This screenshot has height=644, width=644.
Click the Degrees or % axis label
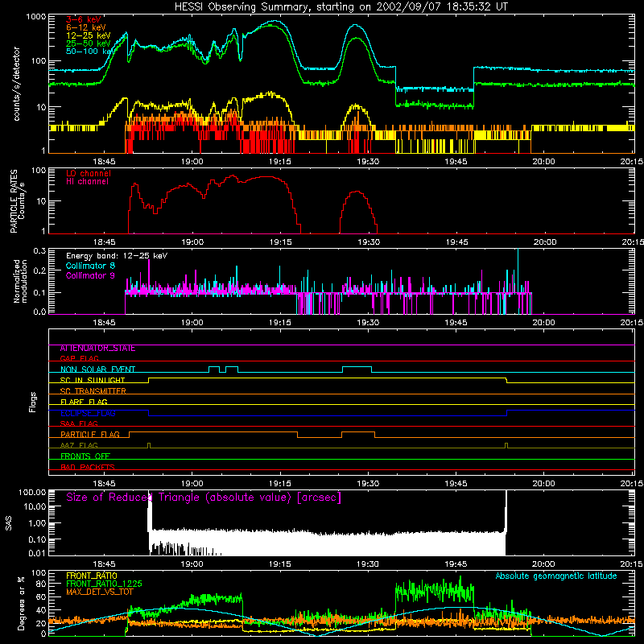(x=21, y=603)
